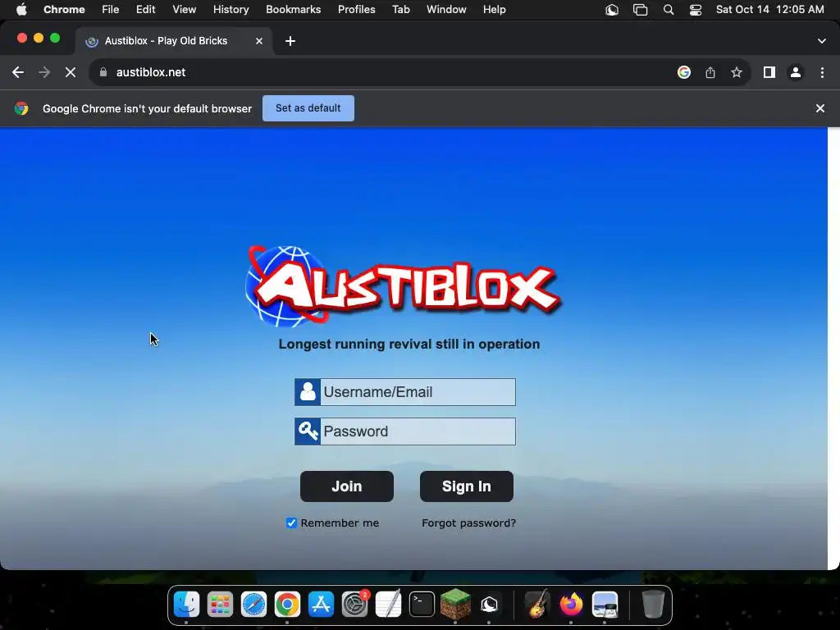Open Trash from the dock
Screen dimensions: 840x630
click(x=652, y=605)
